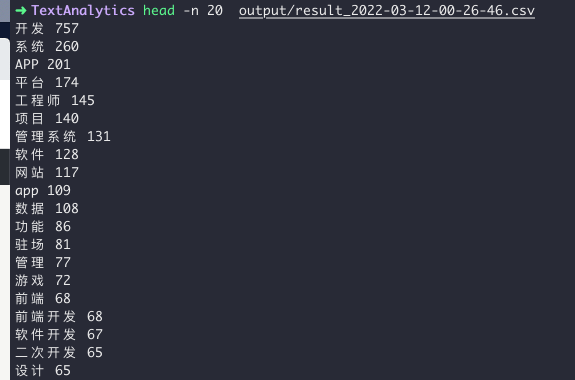Click the 平台 174 output line
Screen dimensions: 575x380
click(47, 82)
